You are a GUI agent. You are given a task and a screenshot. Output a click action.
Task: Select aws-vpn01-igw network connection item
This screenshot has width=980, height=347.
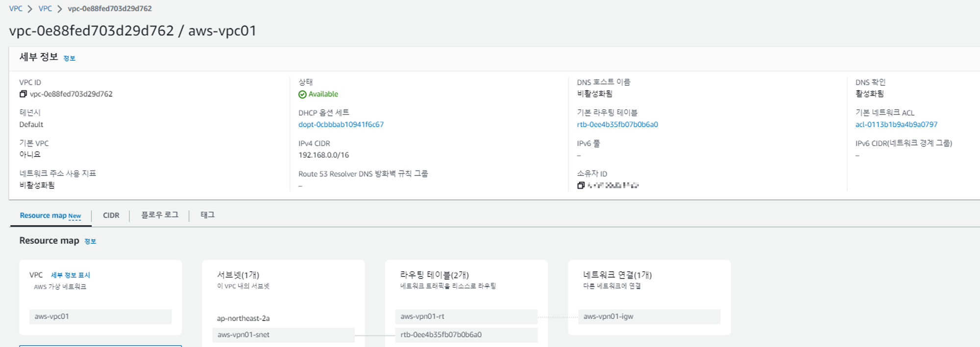649,317
